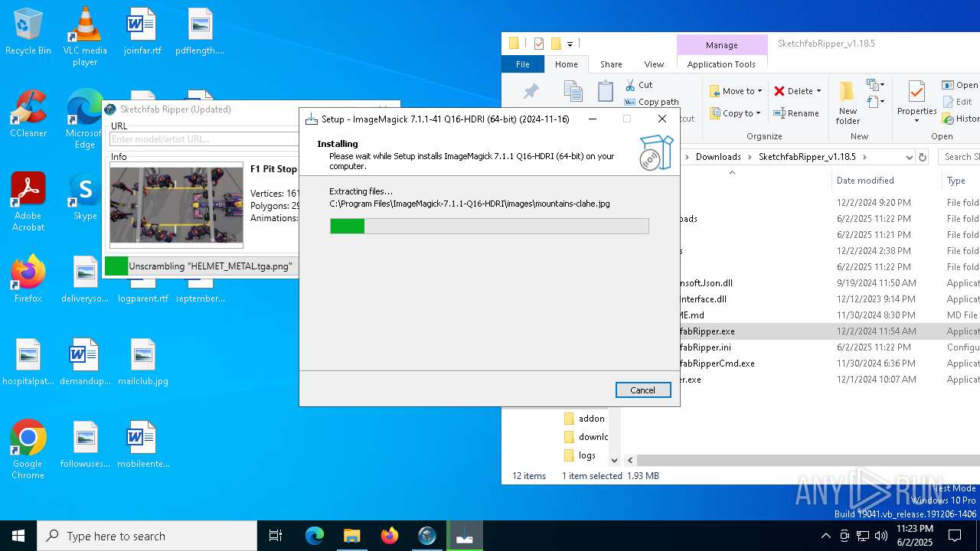Open Firefox from the taskbar
The height and width of the screenshot is (551, 980).
pos(390,536)
